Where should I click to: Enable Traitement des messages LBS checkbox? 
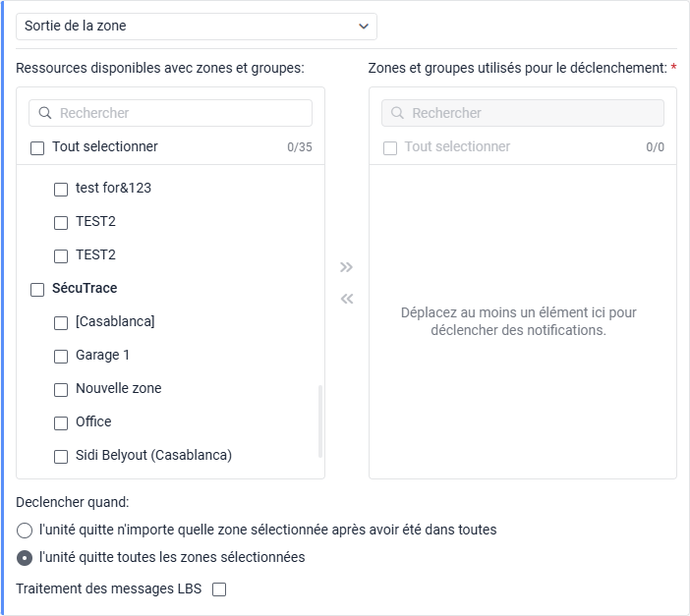pyautogui.click(x=219, y=589)
